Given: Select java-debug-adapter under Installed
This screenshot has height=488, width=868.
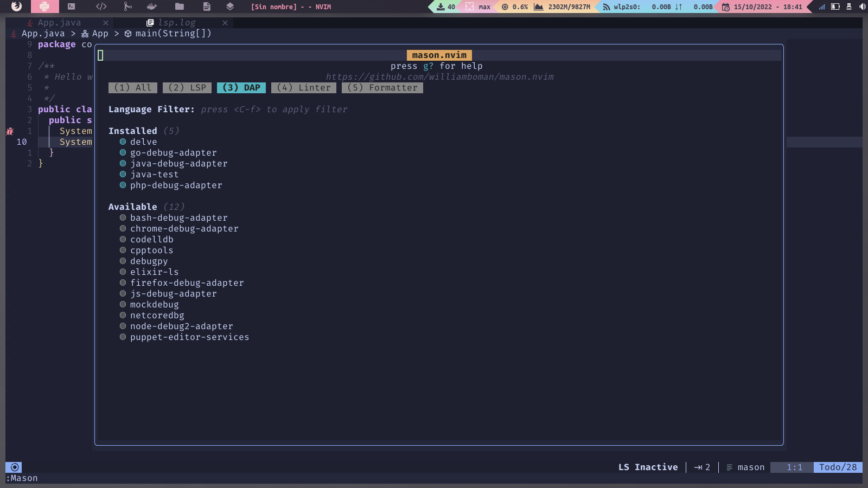Looking at the screenshot, I should click(x=179, y=163).
